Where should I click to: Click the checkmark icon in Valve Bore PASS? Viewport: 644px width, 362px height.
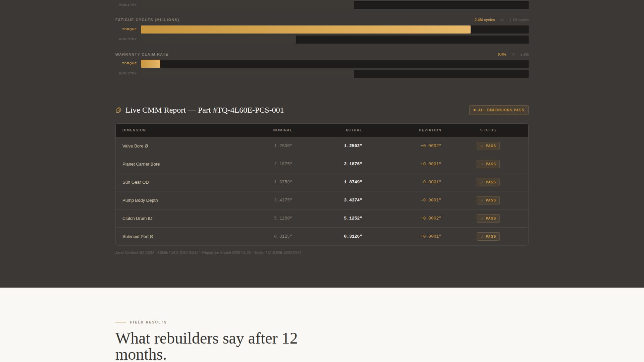[482, 146]
